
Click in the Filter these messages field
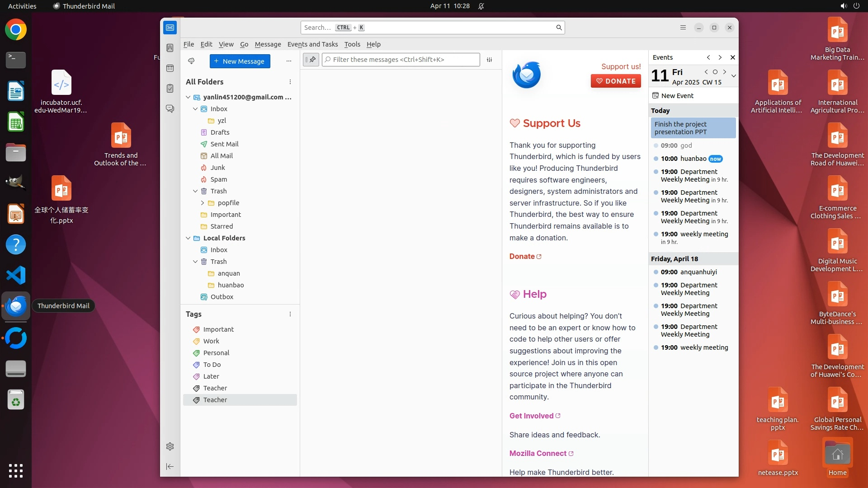pos(405,60)
